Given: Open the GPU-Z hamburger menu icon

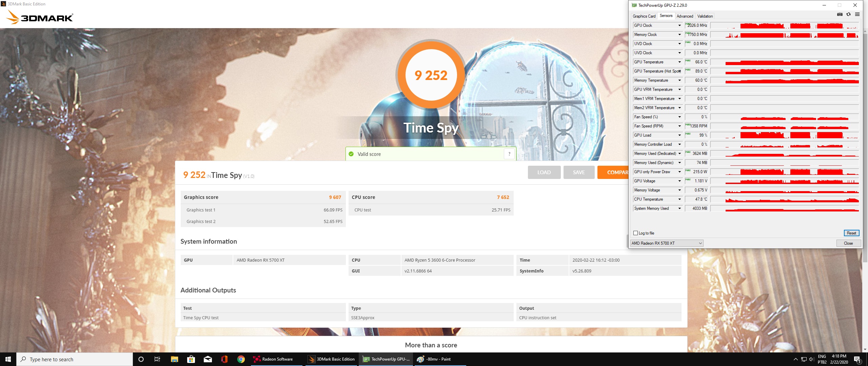Looking at the screenshot, I should coord(857,14).
